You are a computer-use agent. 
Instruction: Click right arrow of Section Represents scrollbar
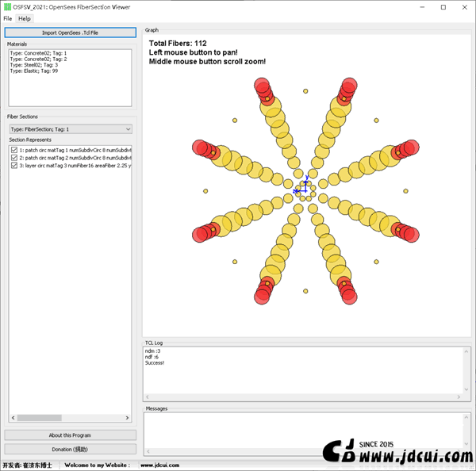[127, 418]
